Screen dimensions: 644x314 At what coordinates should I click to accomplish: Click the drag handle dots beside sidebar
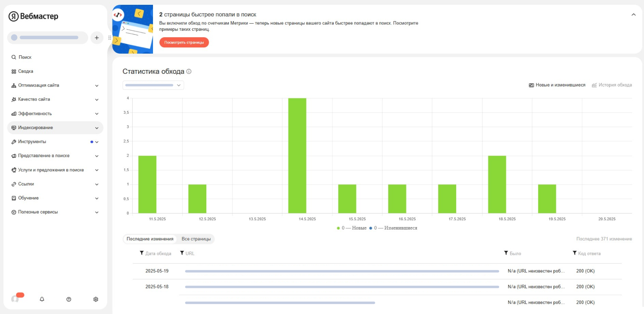click(x=110, y=38)
